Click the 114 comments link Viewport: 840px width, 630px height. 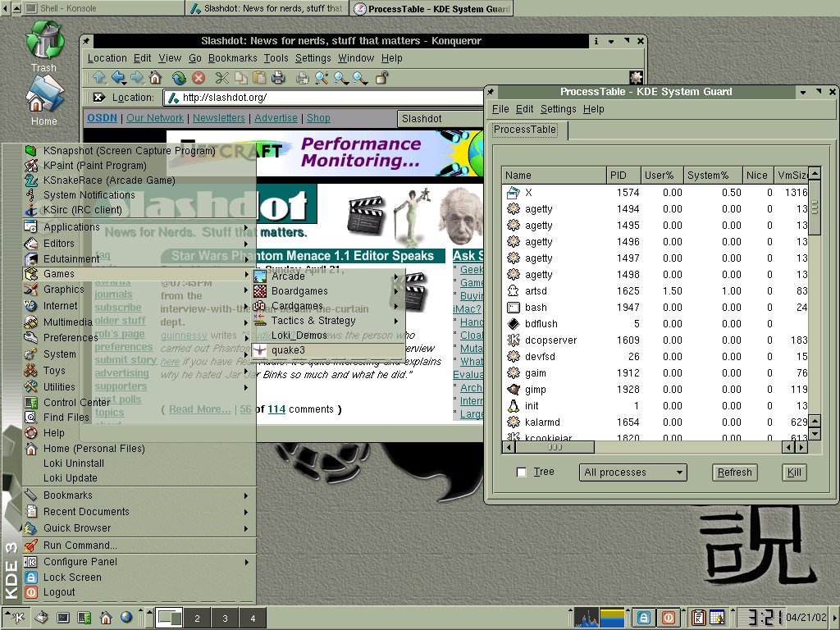pyautogui.click(x=276, y=409)
